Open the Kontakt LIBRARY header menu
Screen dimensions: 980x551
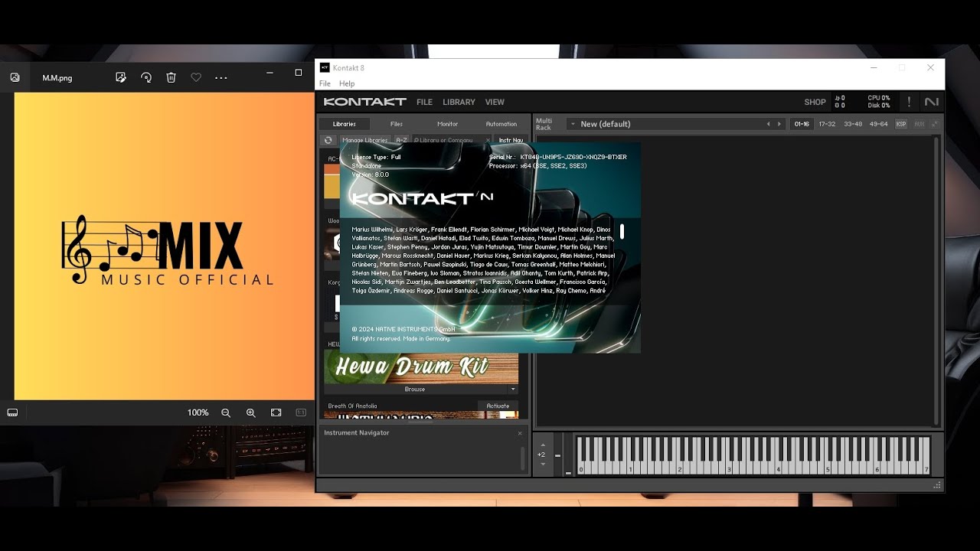tap(459, 102)
